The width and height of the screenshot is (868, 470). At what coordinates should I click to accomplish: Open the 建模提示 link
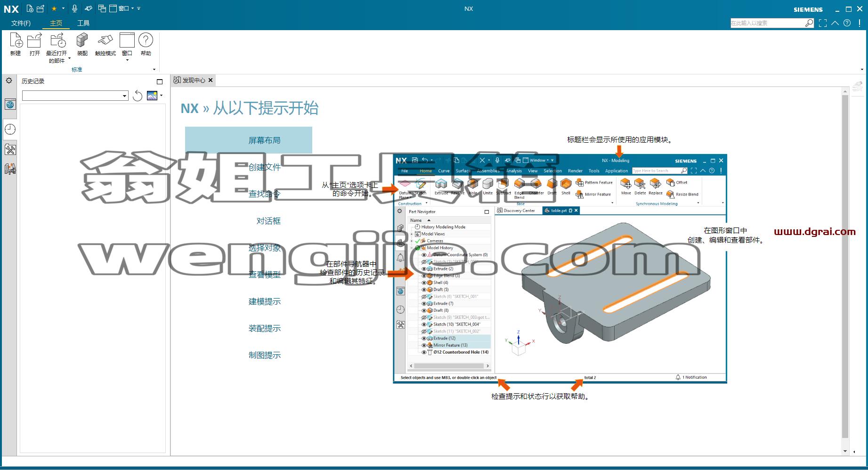[x=264, y=301]
